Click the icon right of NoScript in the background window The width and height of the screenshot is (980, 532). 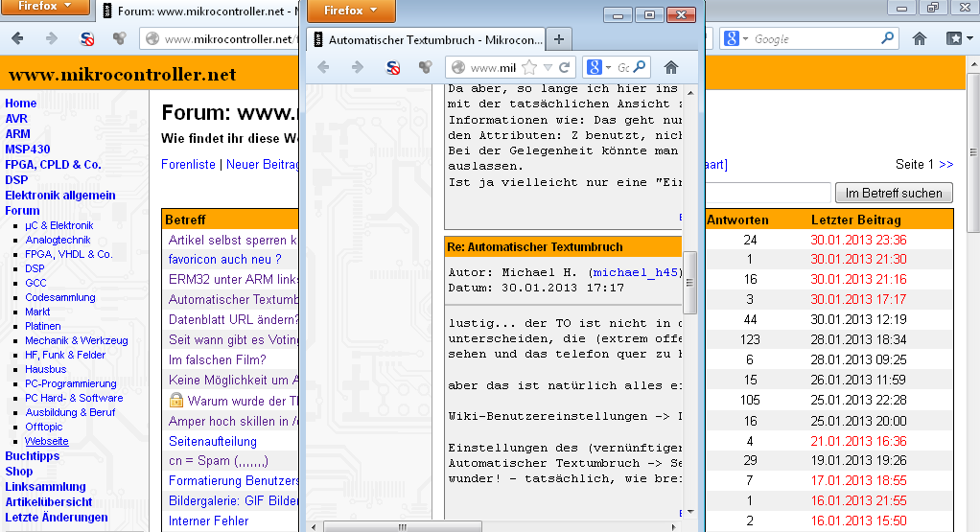119,38
